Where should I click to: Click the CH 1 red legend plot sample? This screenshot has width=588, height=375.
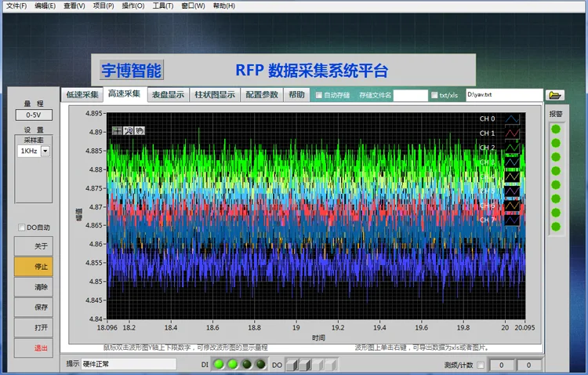point(512,133)
